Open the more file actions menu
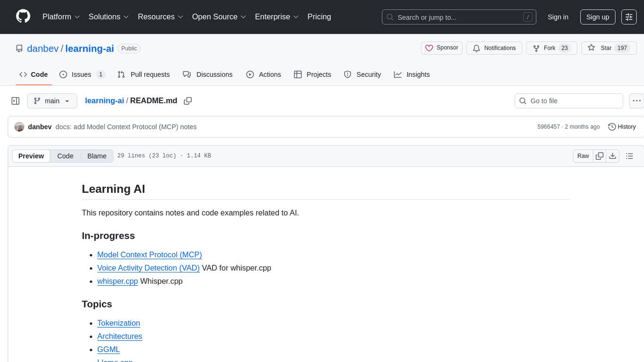 coord(637,101)
